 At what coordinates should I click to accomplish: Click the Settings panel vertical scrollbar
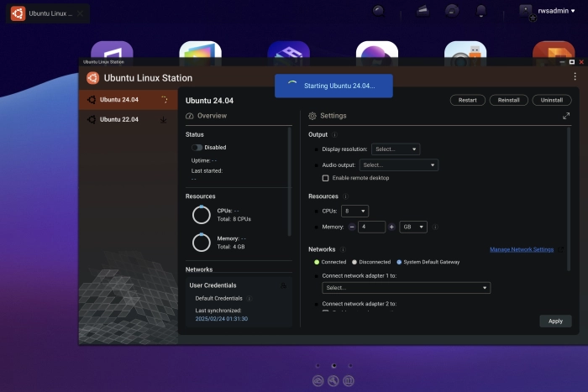coord(569,199)
